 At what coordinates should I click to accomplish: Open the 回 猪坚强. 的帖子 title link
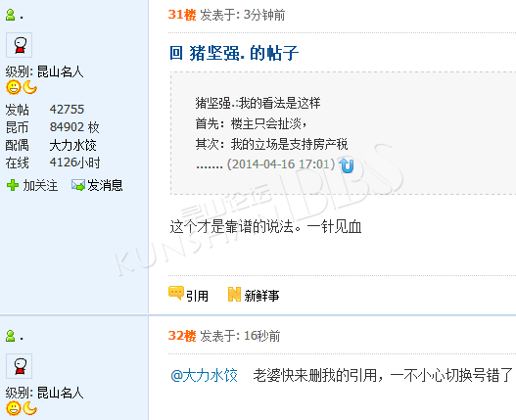click(234, 53)
